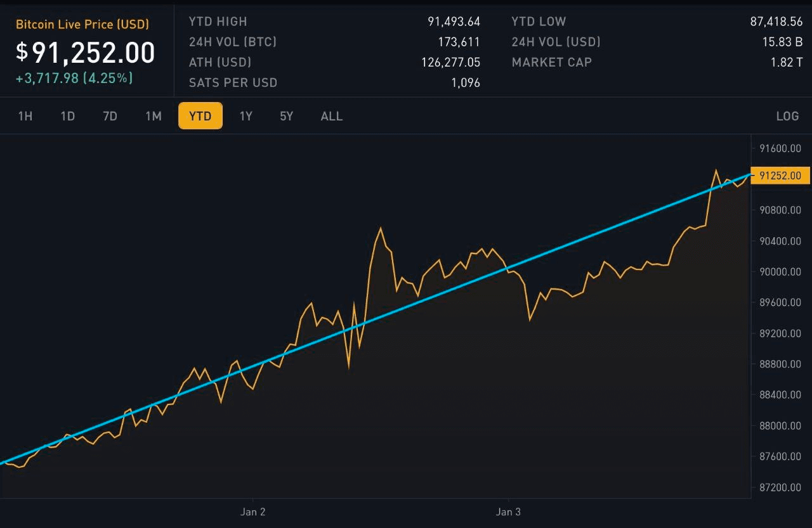
Task: Show ALL price history
Action: coord(332,116)
